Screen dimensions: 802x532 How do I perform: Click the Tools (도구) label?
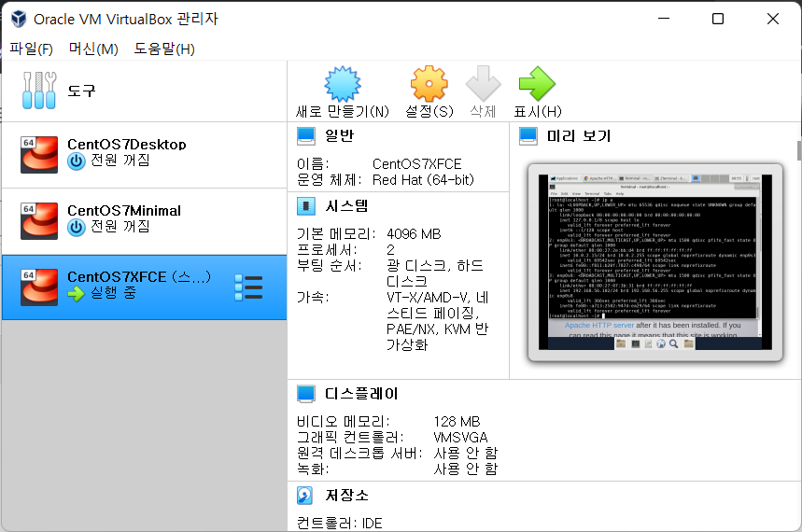tap(81, 91)
